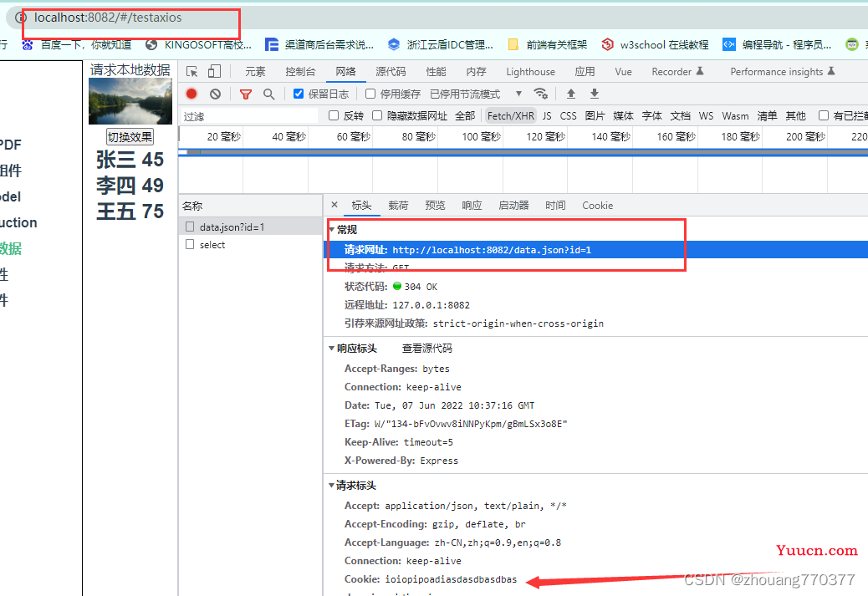Screen dimensions: 868x596
Task: Filter requests by WS type
Action: [706, 115]
